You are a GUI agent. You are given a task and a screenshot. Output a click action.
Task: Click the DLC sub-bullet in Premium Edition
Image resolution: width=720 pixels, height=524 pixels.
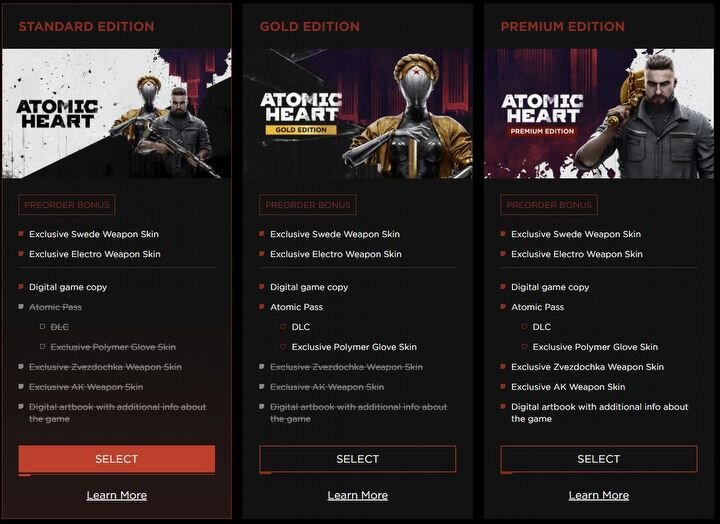[542, 327]
